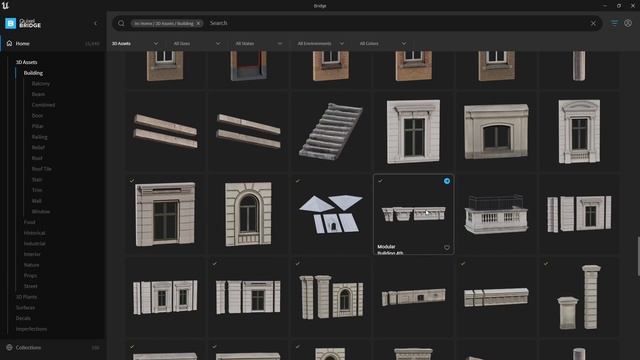Select the Industrial category
Viewport: 640px width, 360px height.
click(x=35, y=244)
